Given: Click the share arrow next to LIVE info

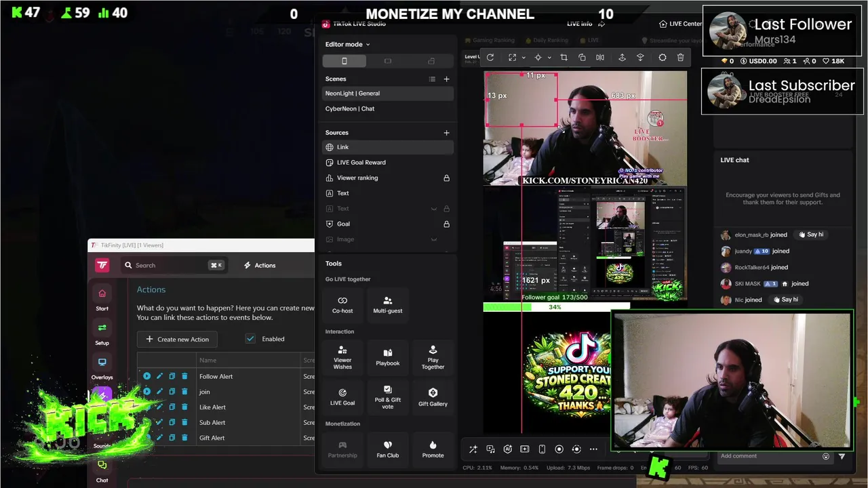Looking at the screenshot, I should click(x=601, y=24).
